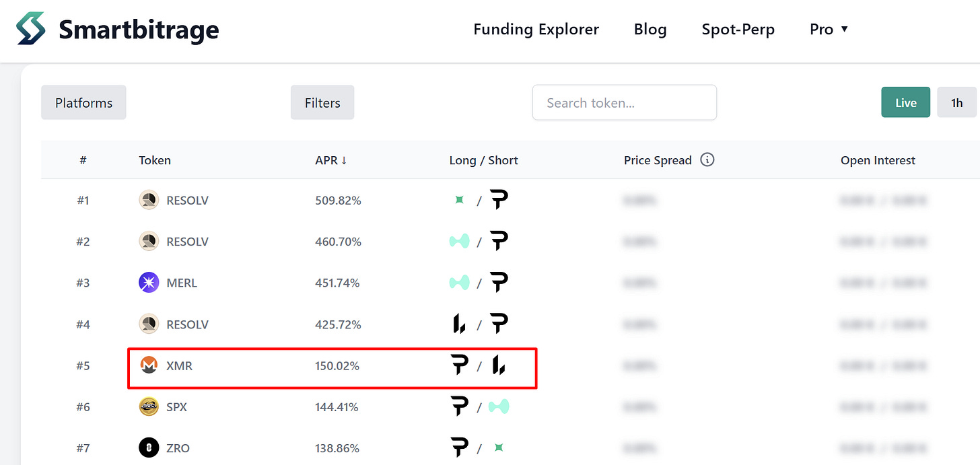Click the RESOLV token icon in row #2
This screenshot has width=980, height=465.
tap(149, 242)
